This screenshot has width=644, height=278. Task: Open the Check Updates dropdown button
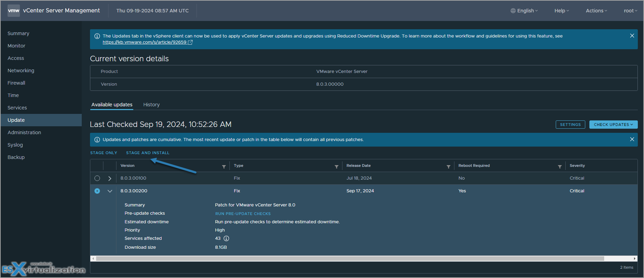pyautogui.click(x=613, y=125)
